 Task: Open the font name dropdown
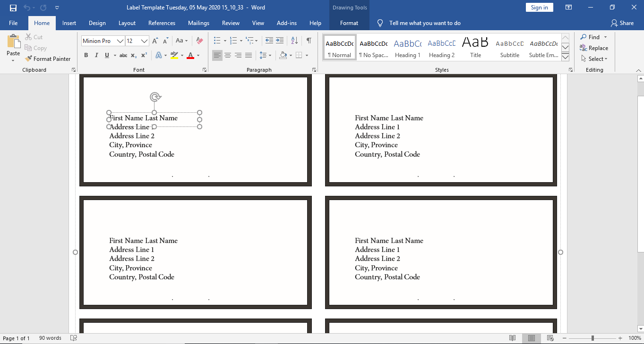pos(120,41)
